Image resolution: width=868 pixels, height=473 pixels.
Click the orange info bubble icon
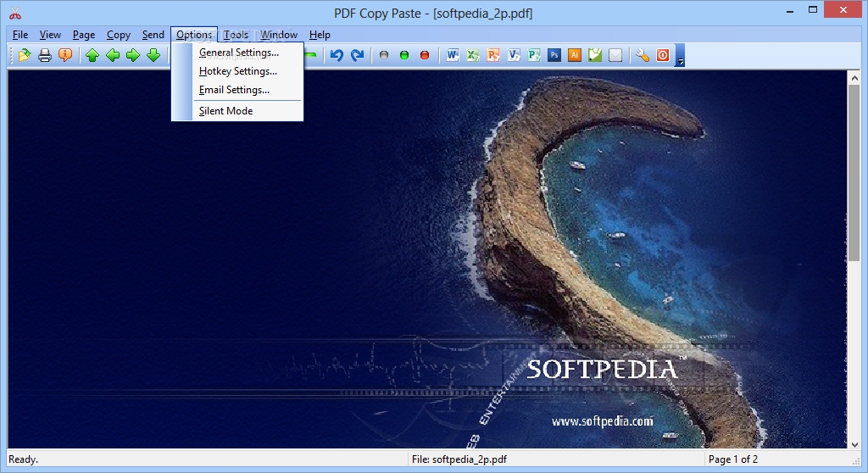click(65, 55)
